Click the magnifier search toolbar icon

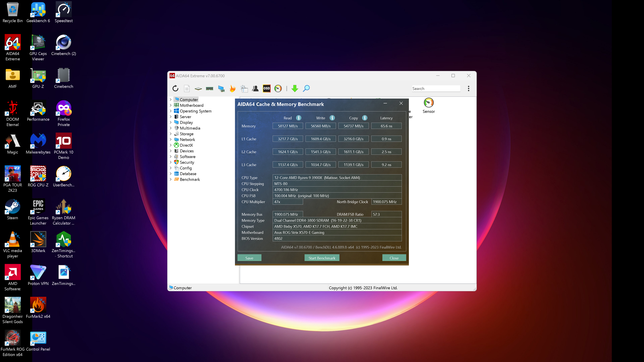point(306,88)
